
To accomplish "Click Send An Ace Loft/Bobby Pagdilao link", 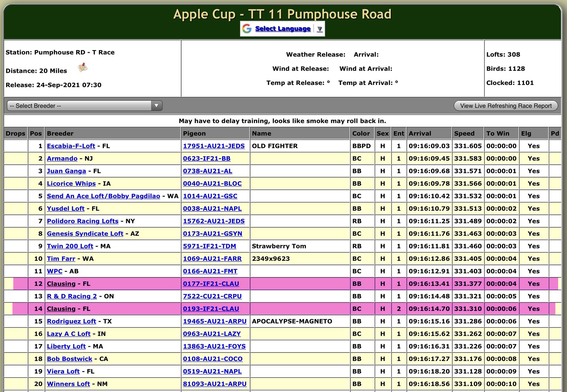I will tap(103, 196).
